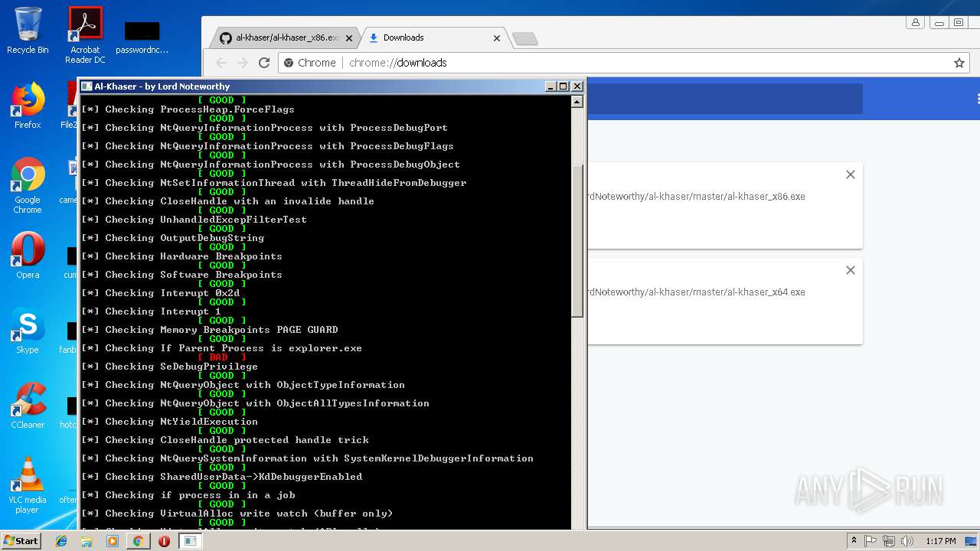Show hidden tray icons arrow
This screenshot has width=980, height=551.
[854, 541]
